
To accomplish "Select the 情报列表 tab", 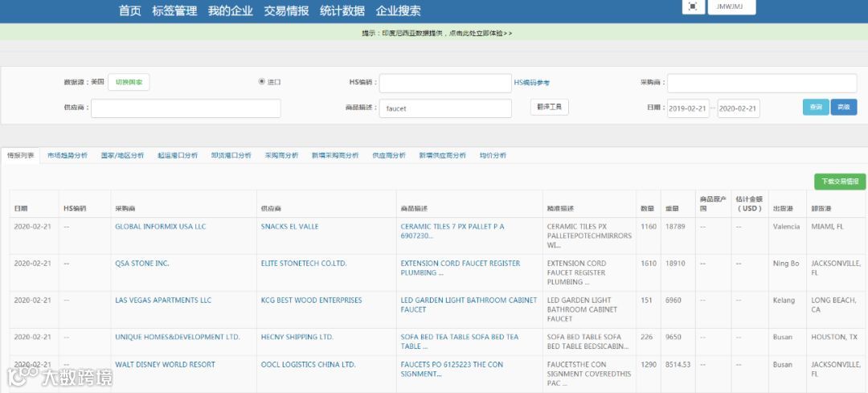I will pos(20,156).
